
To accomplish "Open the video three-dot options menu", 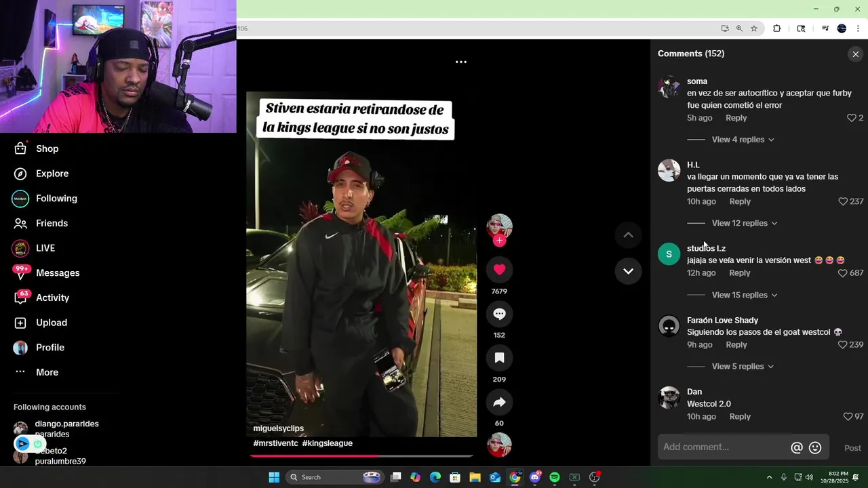I will 461,62.
